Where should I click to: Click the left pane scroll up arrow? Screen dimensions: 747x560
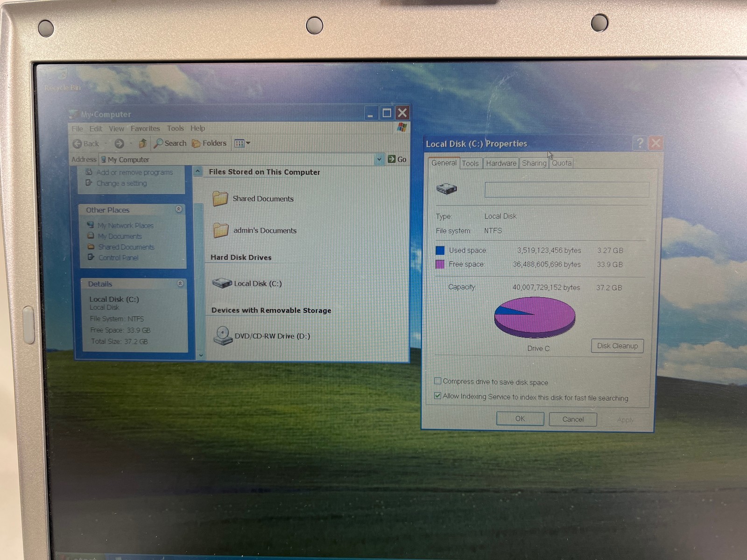point(198,171)
